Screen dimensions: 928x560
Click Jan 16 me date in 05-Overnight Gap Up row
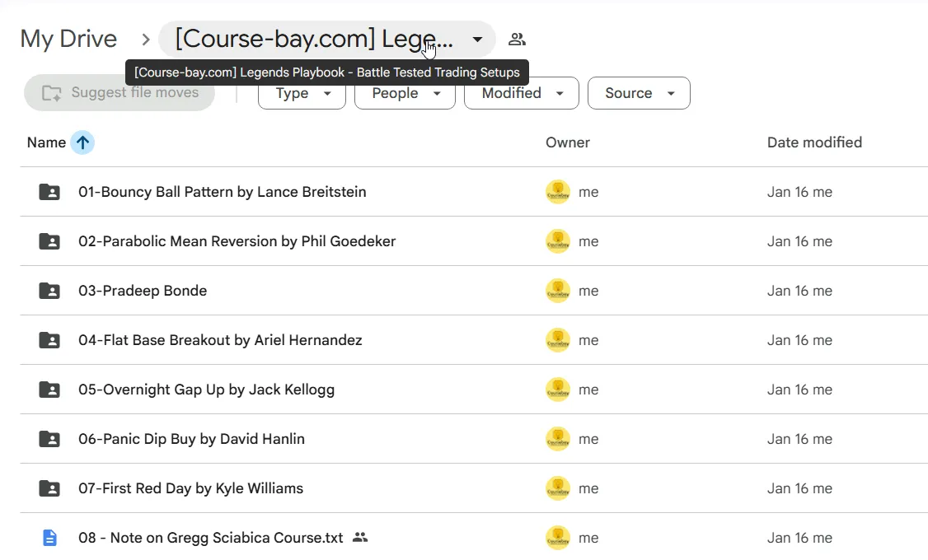(x=799, y=390)
